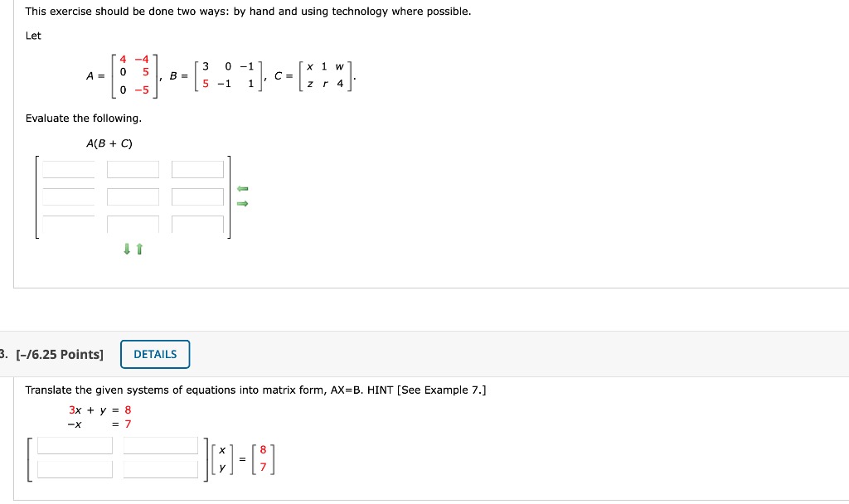Select the bottom-right coefficient entry box
Image resolution: width=849 pixels, height=504 pixels.
(x=163, y=469)
